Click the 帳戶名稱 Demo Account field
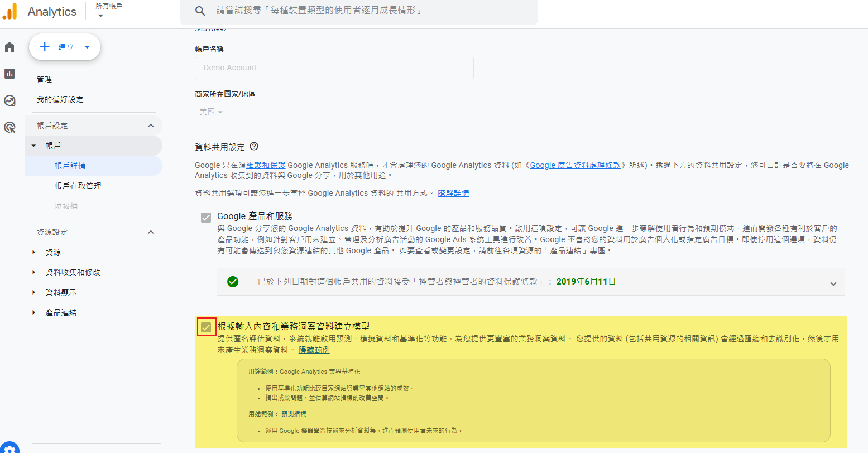Viewport: 868px width, 453px height. (334, 68)
